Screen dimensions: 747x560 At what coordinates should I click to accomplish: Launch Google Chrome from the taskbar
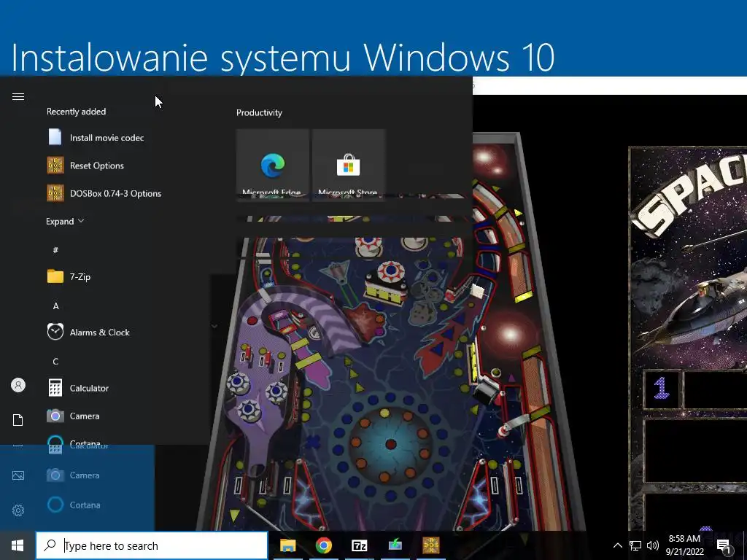click(x=323, y=545)
